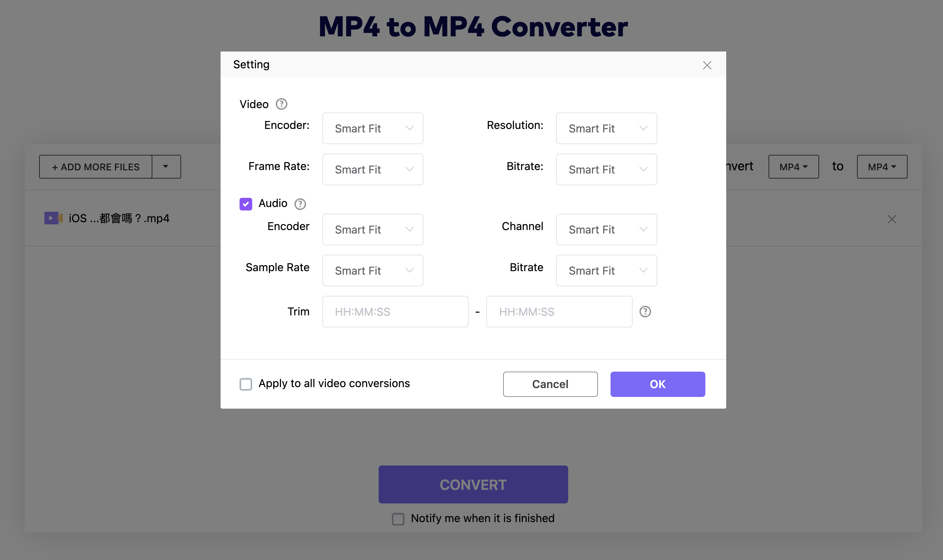This screenshot has width=943, height=560.
Task: Expand the audio Channel dropdown
Action: point(606,229)
